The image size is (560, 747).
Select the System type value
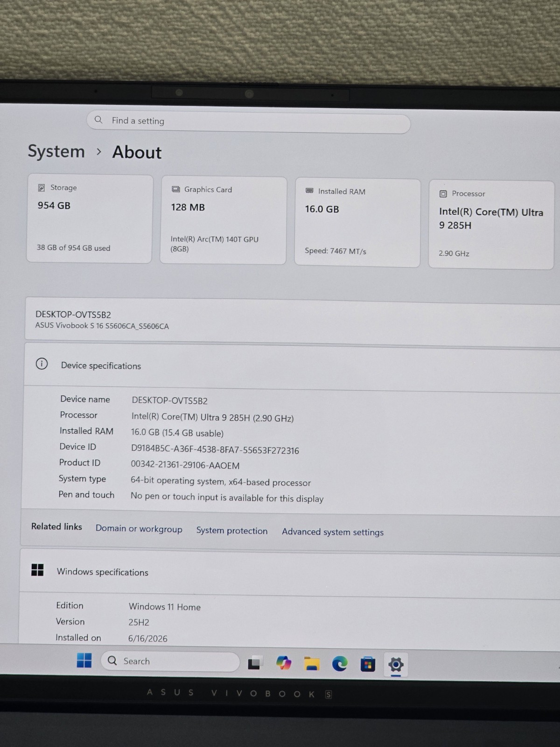[221, 482]
